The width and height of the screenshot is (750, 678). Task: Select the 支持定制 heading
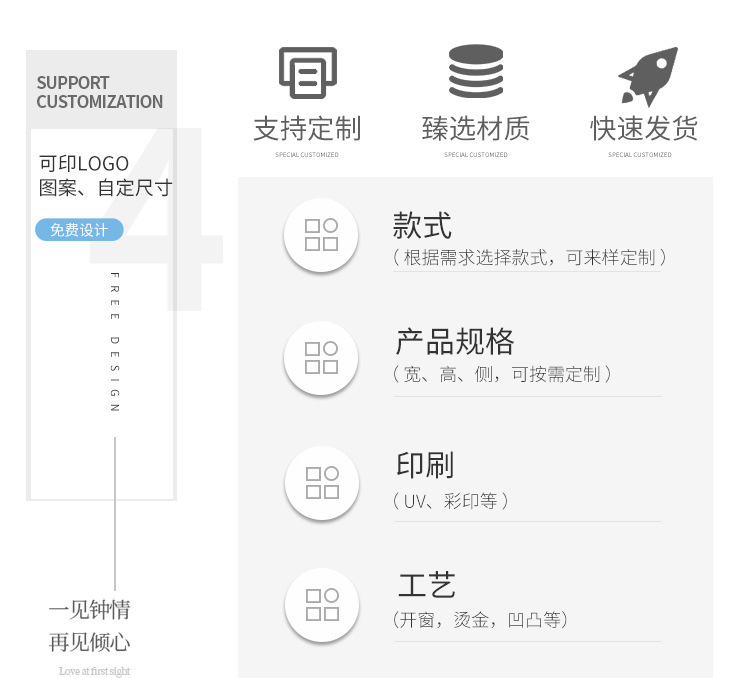(307, 129)
